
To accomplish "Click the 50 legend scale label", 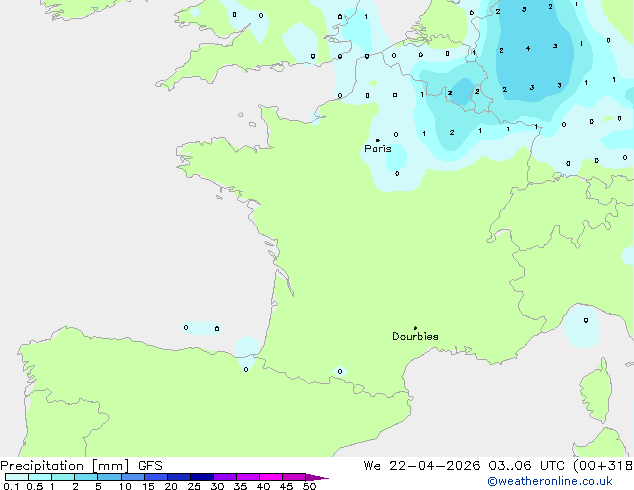I will tap(310, 486).
